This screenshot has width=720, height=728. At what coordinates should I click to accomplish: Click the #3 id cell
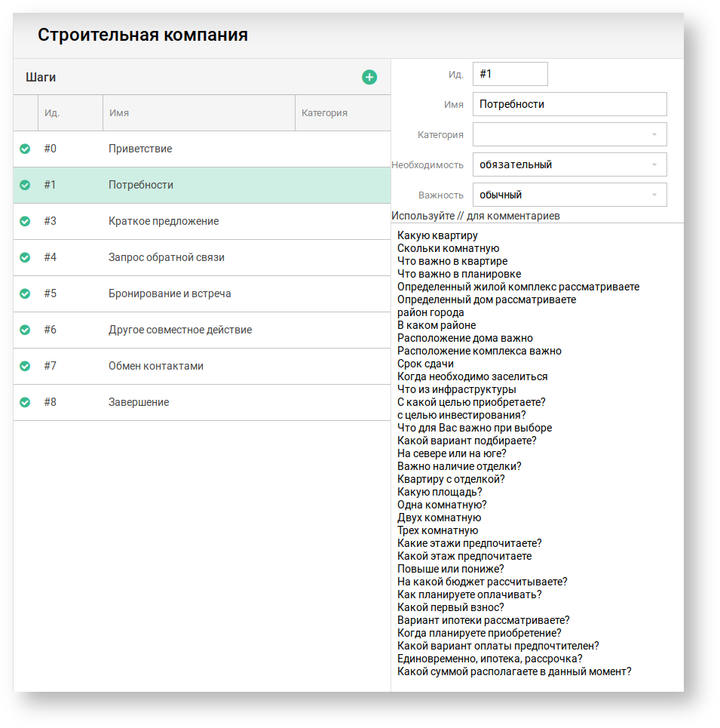tap(50, 221)
